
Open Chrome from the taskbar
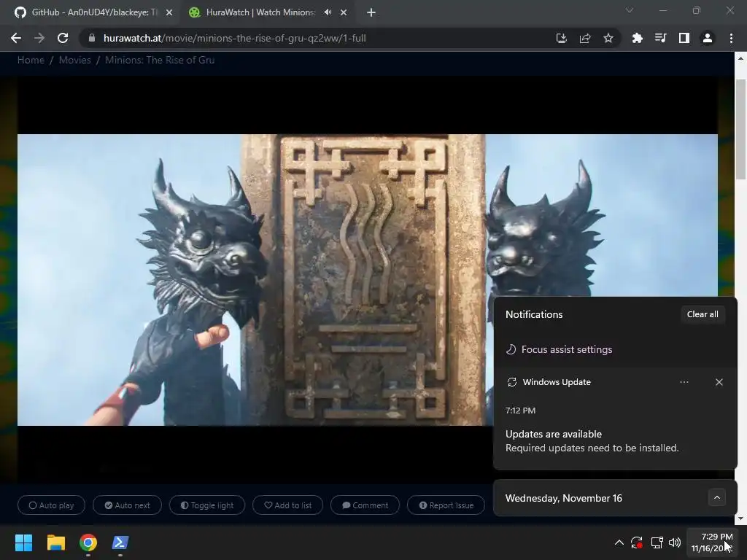coord(88,542)
